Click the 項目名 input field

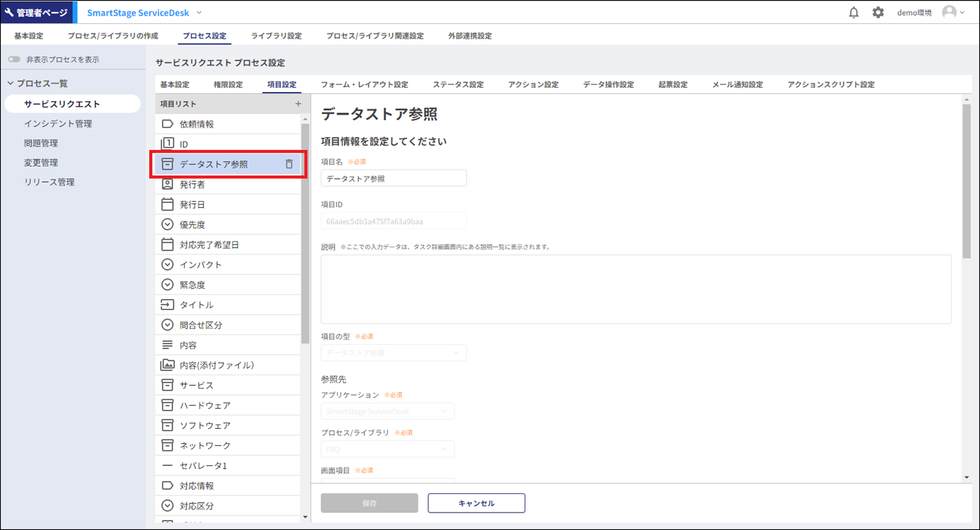[393, 178]
